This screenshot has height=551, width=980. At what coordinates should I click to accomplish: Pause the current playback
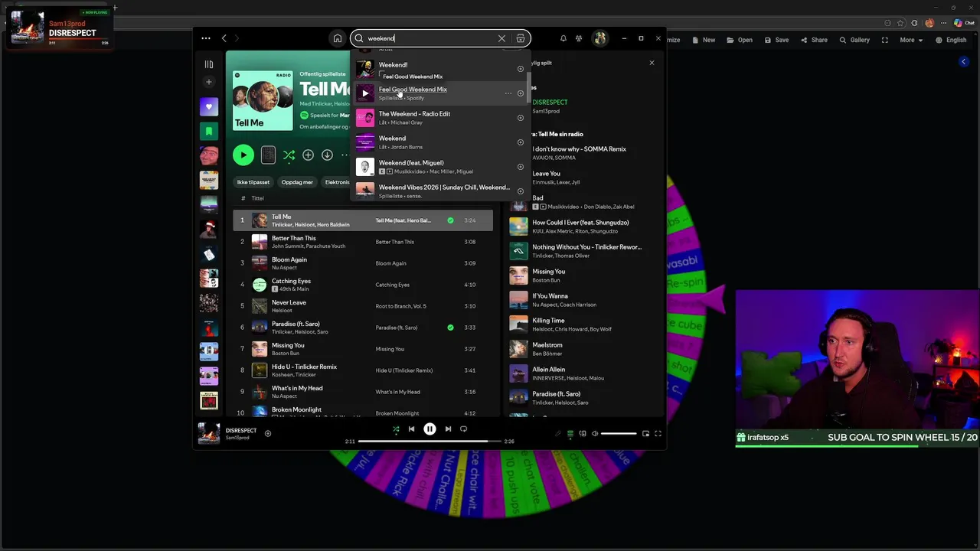click(x=430, y=429)
